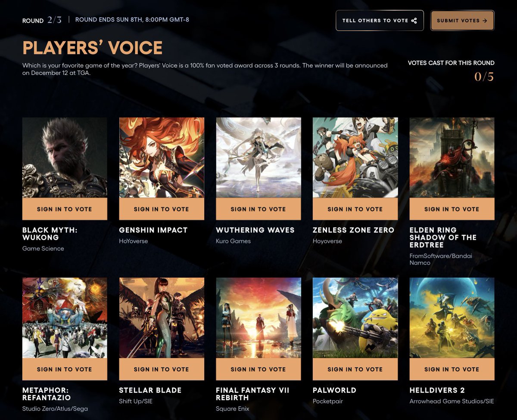The width and height of the screenshot is (517, 420).
Task: Sign in to vote for Wuthering Waves
Action: point(258,209)
